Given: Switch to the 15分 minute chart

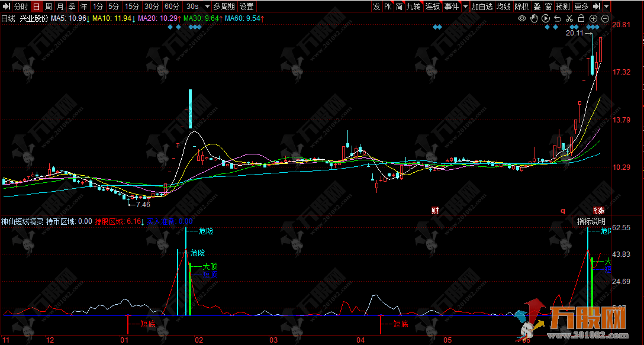Looking at the screenshot, I should [132, 7].
